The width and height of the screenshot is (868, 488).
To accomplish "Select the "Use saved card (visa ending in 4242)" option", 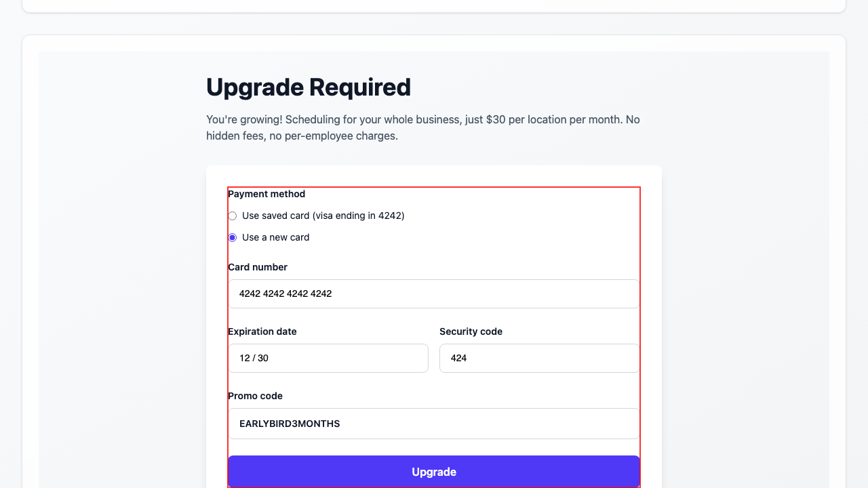I will [232, 216].
